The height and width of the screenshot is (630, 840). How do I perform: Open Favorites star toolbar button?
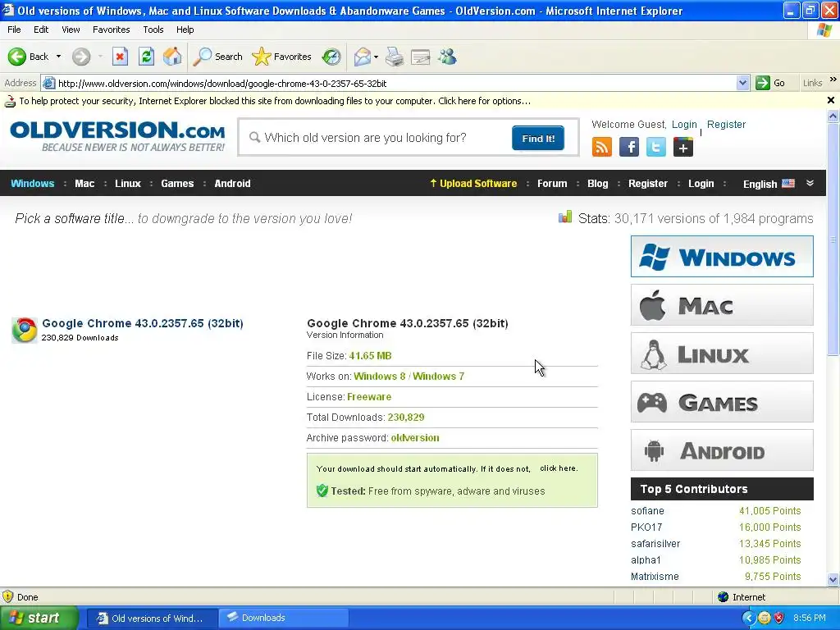point(282,57)
